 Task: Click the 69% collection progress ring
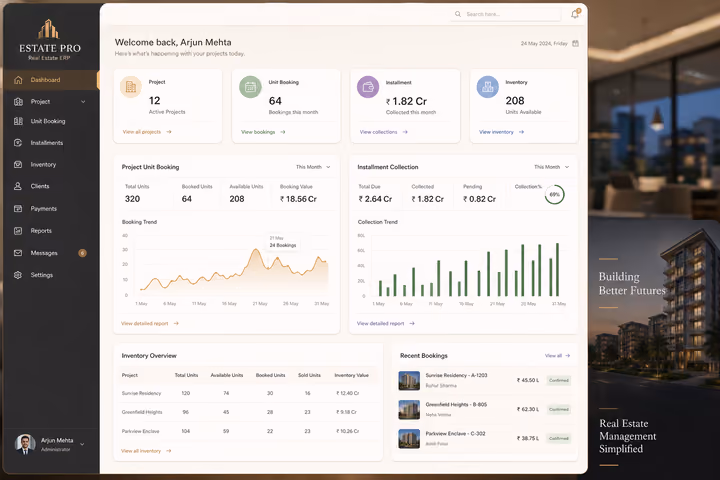click(x=555, y=195)
